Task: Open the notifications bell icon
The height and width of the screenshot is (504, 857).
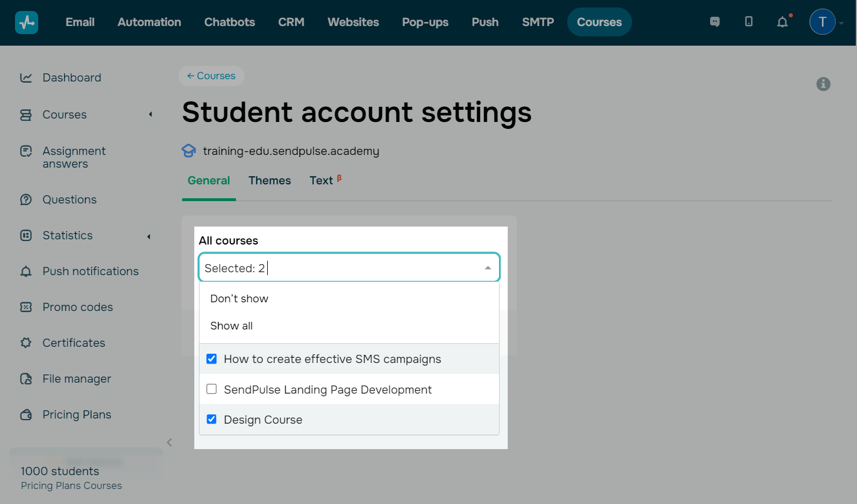Action: pos(782,22)
